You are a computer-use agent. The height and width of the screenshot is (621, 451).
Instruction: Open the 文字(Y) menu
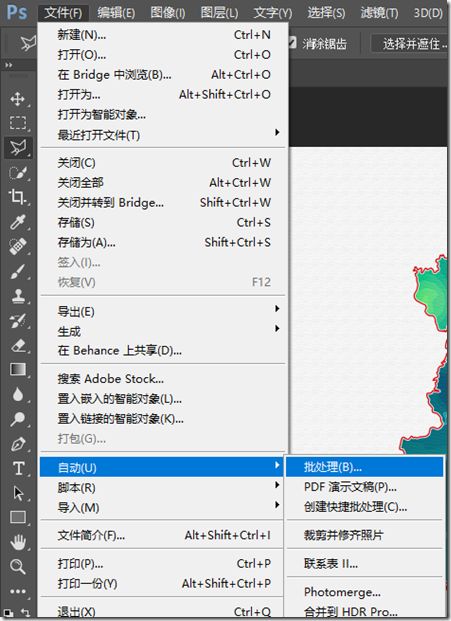tap(272, 13)
